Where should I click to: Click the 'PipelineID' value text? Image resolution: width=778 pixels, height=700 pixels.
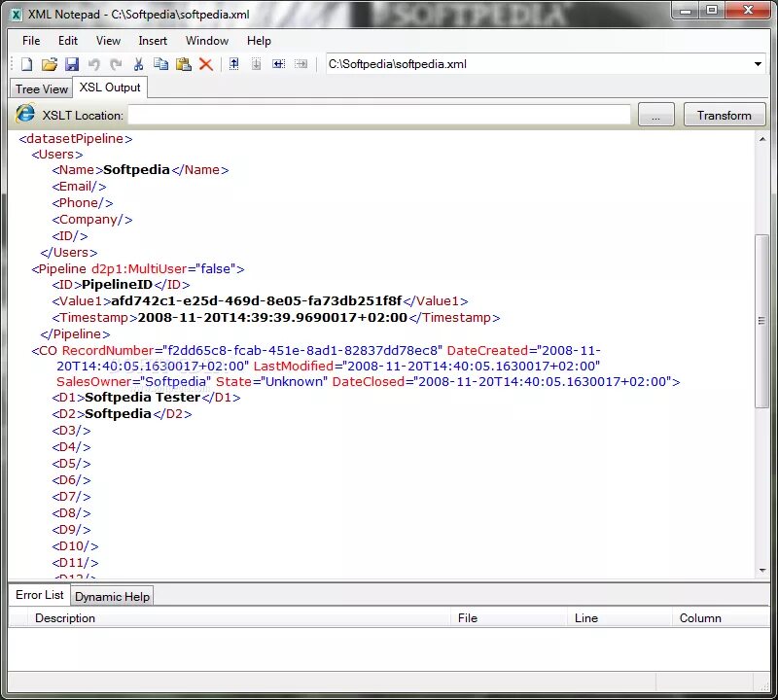click(x=117, y=284)
